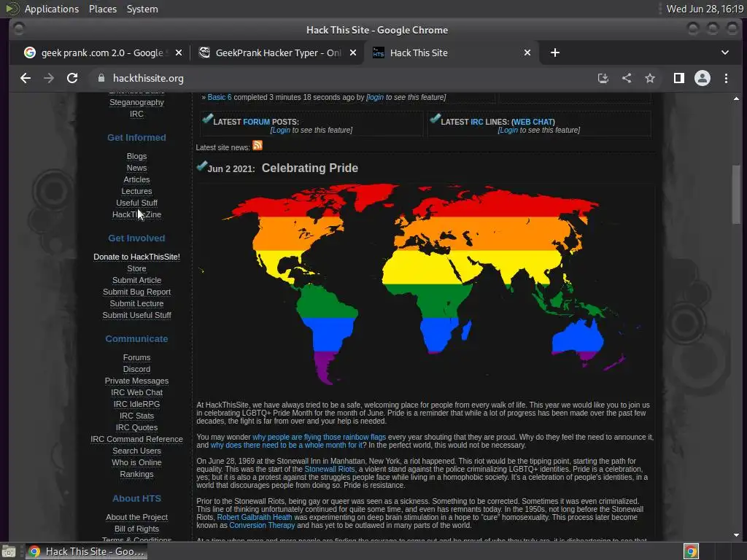Click the Submit Useful Stuff link
747x560 pixels.
(x=136, y=315)
